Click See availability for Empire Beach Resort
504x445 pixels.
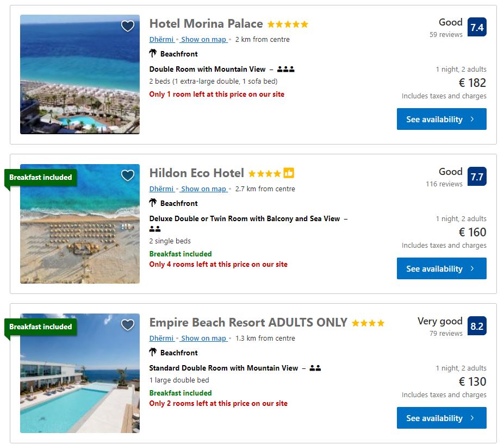point(441,418)
